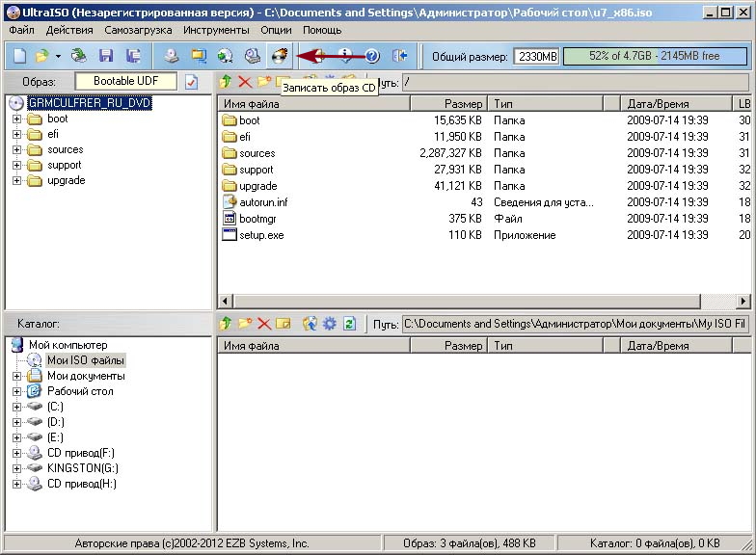
Task: Select Мои ISO файлы in the catalog tree
Action: click(85, 360)
